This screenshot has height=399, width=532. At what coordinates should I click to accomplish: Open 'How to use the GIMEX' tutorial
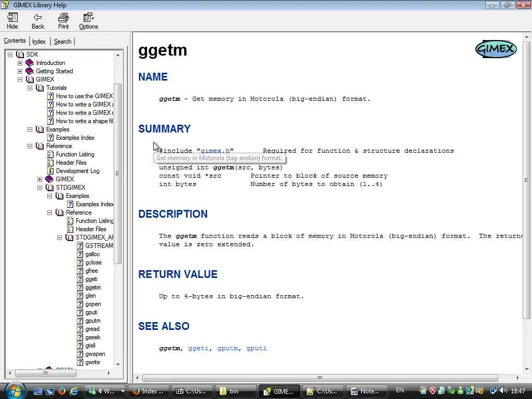84,96
